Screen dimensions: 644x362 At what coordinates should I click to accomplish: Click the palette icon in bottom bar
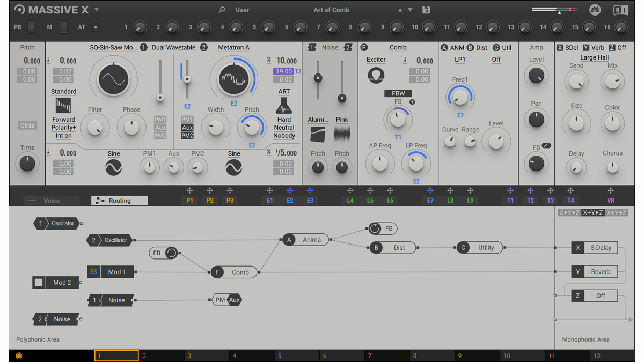19,356
